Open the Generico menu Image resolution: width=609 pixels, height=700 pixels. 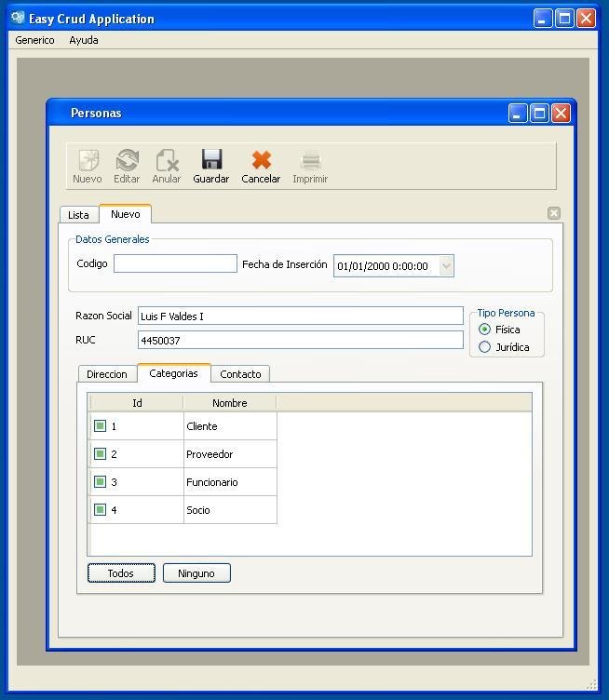tap(34, 40)
